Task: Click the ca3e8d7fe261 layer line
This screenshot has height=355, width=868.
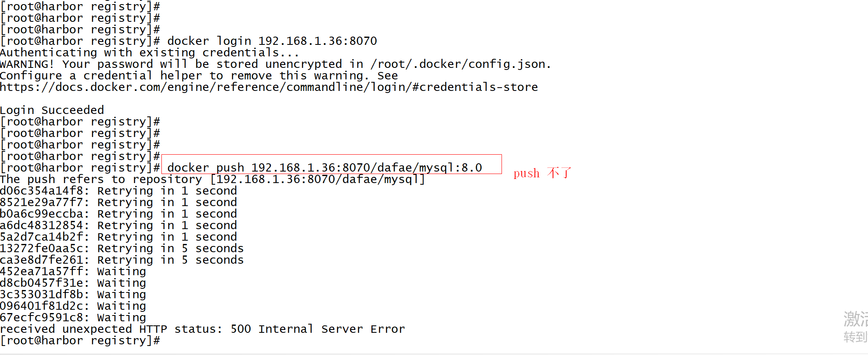Action: tap(121, 260)
